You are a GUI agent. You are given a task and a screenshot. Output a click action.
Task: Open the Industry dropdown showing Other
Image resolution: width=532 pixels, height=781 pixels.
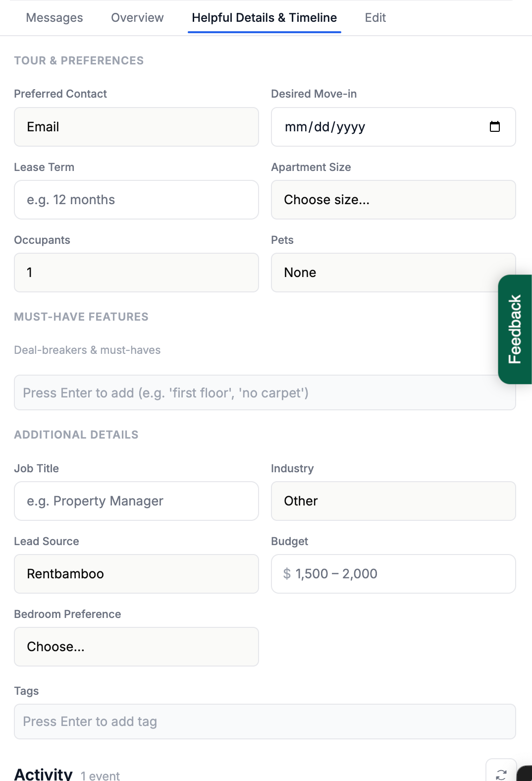(393, 501)
